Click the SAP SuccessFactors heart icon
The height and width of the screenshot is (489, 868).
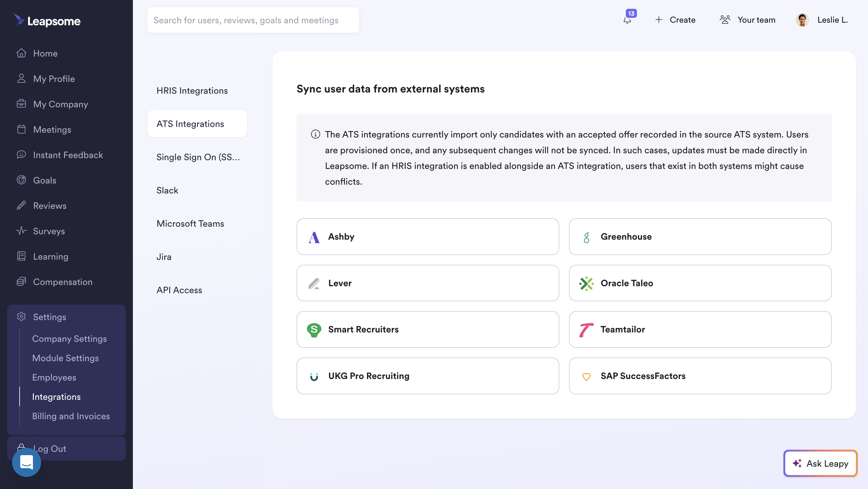point(586,376)
